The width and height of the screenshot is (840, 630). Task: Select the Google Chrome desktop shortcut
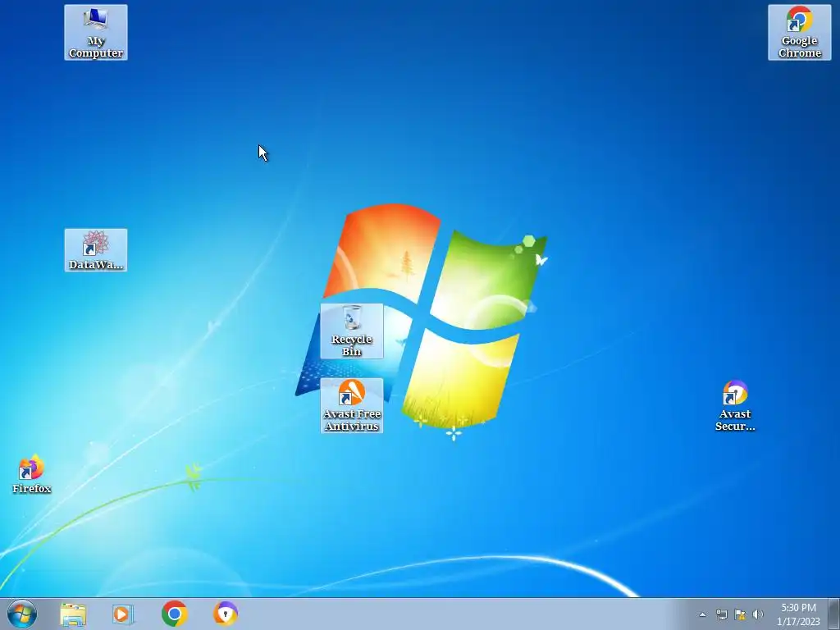[x=799, y=32]
